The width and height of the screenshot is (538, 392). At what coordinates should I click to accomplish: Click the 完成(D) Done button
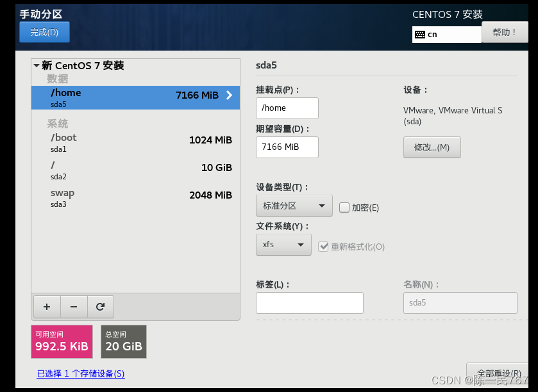[x=44, y=32]
